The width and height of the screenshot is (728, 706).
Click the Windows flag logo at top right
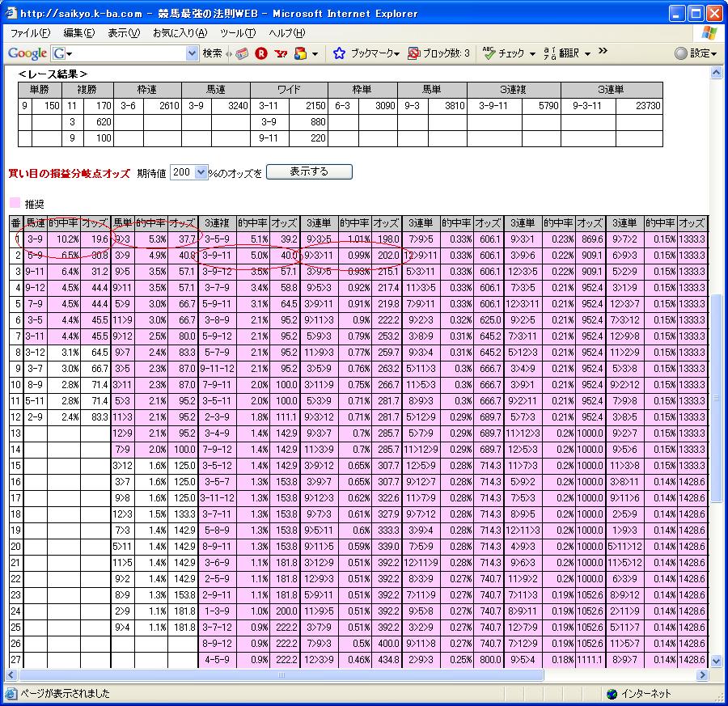point(709,33)
